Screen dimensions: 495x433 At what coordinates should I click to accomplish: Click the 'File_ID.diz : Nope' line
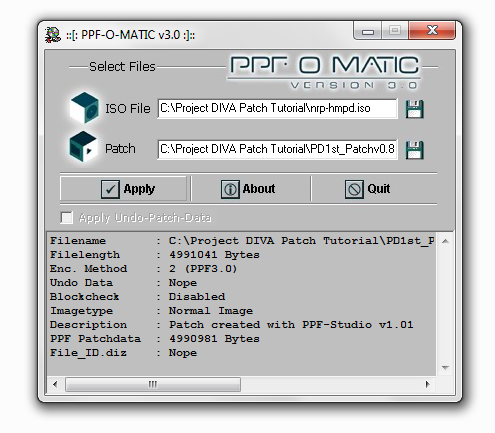[x=123, y=353]
